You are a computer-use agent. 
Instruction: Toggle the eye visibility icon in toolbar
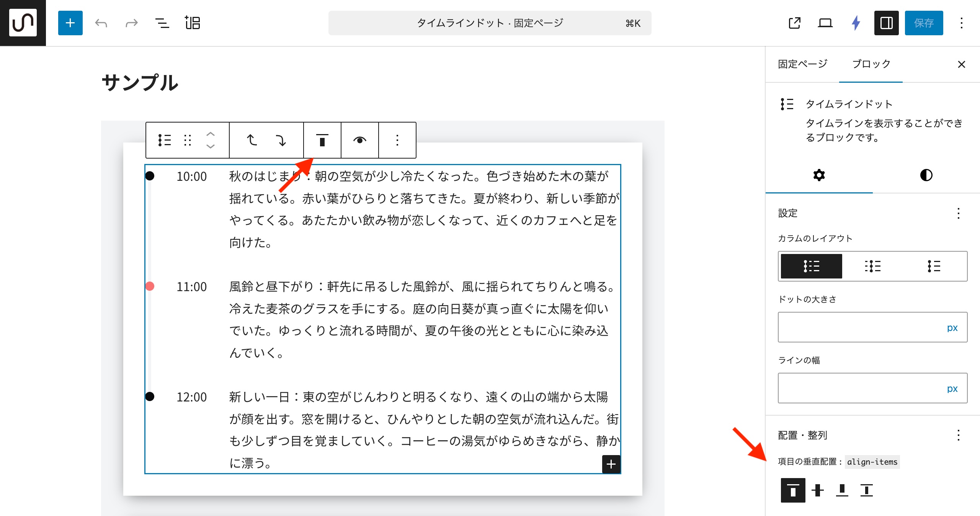pyautogui.click(x=359, y=140)
